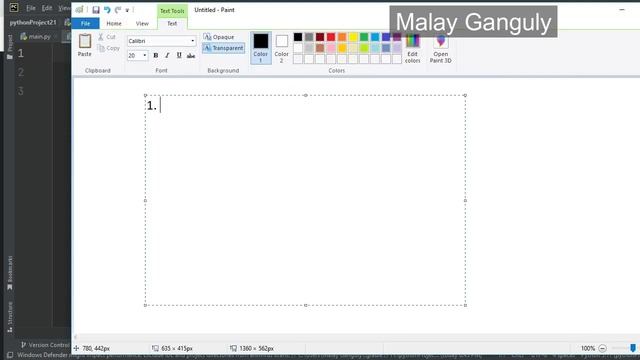
Task: Open Edit menu in PyCharm window
Action: 47,8
